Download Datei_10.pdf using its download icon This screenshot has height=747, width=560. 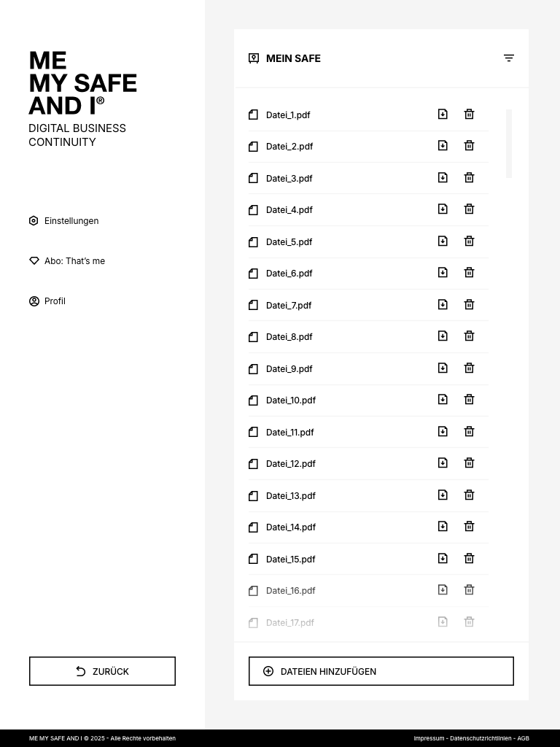443,399
